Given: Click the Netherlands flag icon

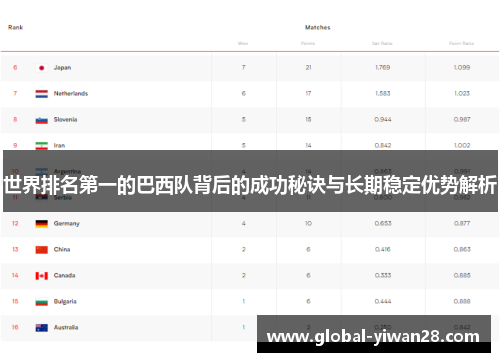Looking at the screenshot, I should (42, 94).
